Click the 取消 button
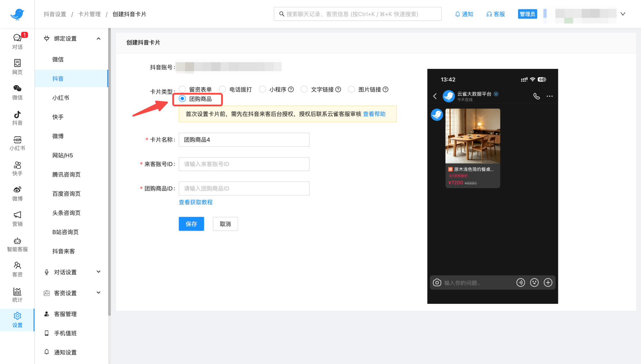Image resolution: width=641 pixels, height=364 pixels. [225, 224]
